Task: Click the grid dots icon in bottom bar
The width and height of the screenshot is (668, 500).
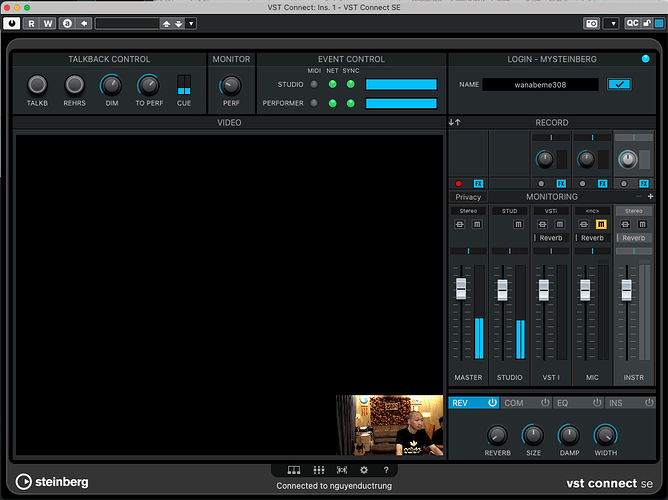Action: tap(319, 470)
